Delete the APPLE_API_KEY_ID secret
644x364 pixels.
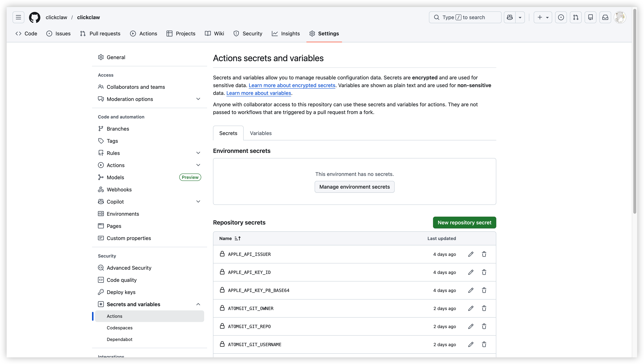point(484,272)
